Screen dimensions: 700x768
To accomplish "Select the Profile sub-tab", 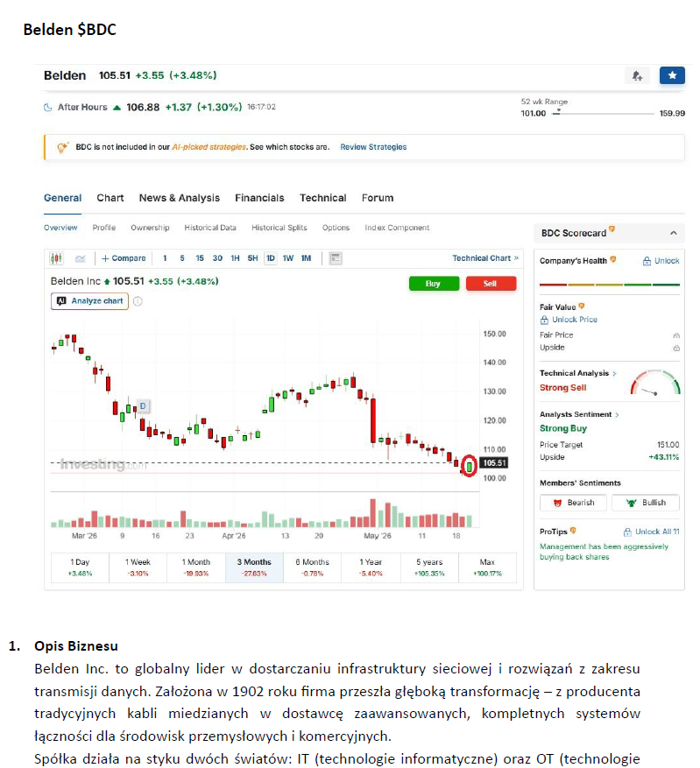I will click(x=104, y=228).
